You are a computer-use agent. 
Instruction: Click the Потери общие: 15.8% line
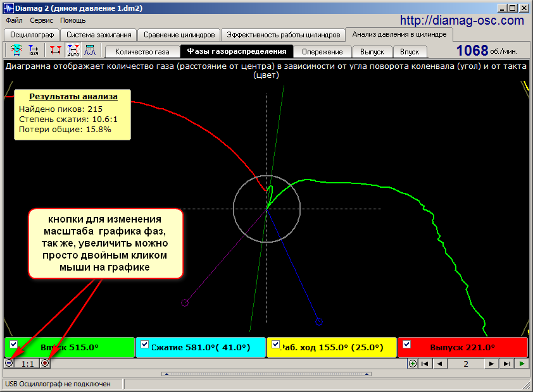(65, 130)
